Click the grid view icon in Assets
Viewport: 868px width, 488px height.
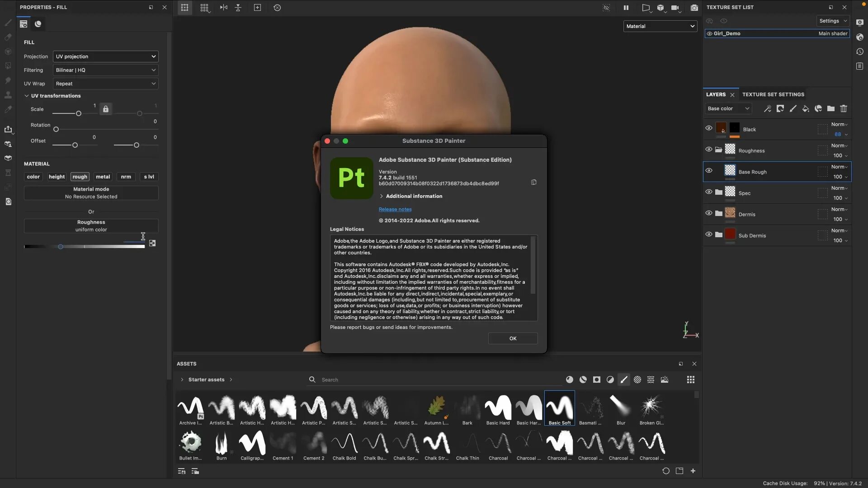691,380
